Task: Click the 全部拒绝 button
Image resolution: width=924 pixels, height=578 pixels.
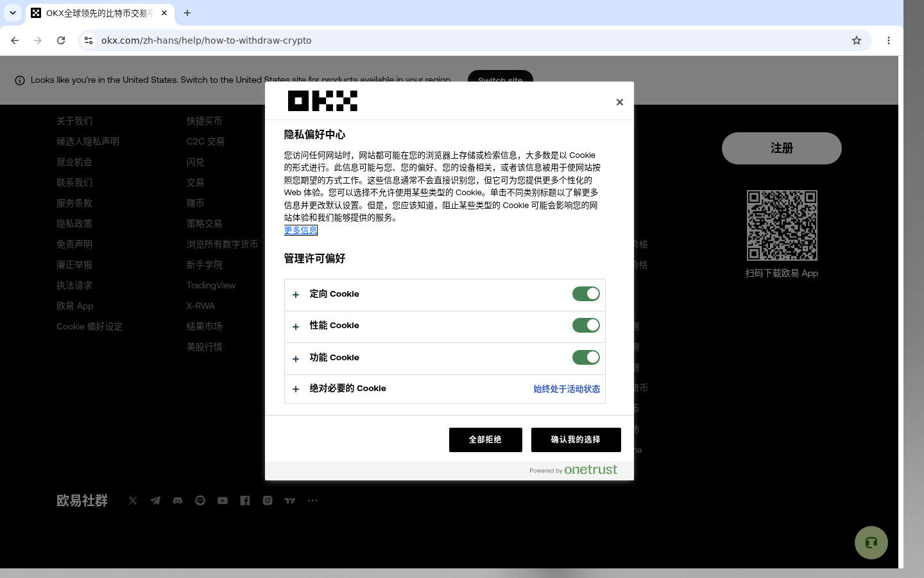Action: click(486, 440)
